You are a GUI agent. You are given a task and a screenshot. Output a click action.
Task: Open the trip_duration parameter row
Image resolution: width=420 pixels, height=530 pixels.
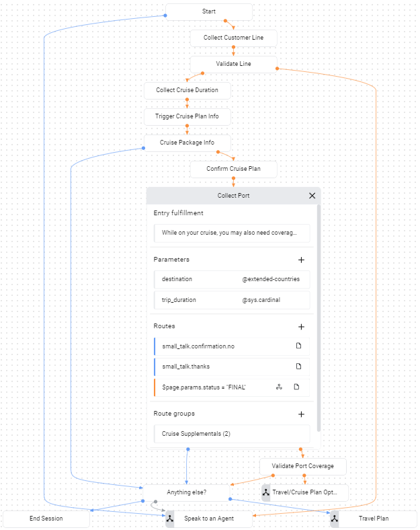231,300
